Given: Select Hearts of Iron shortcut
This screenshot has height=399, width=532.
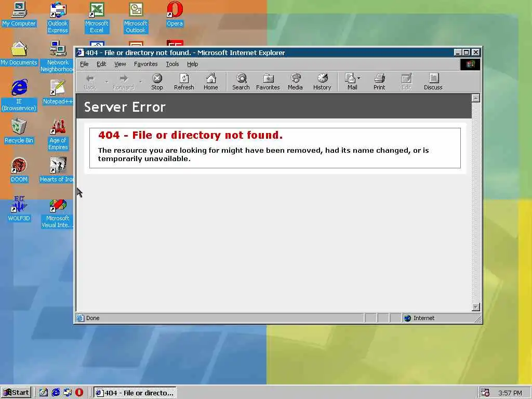Looking at the screenshot, I should tap(57, 170).
